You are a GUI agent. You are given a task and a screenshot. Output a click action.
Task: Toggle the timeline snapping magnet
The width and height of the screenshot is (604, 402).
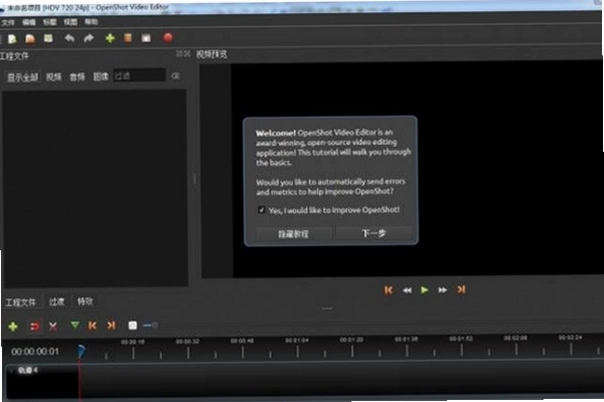(35, 327)
